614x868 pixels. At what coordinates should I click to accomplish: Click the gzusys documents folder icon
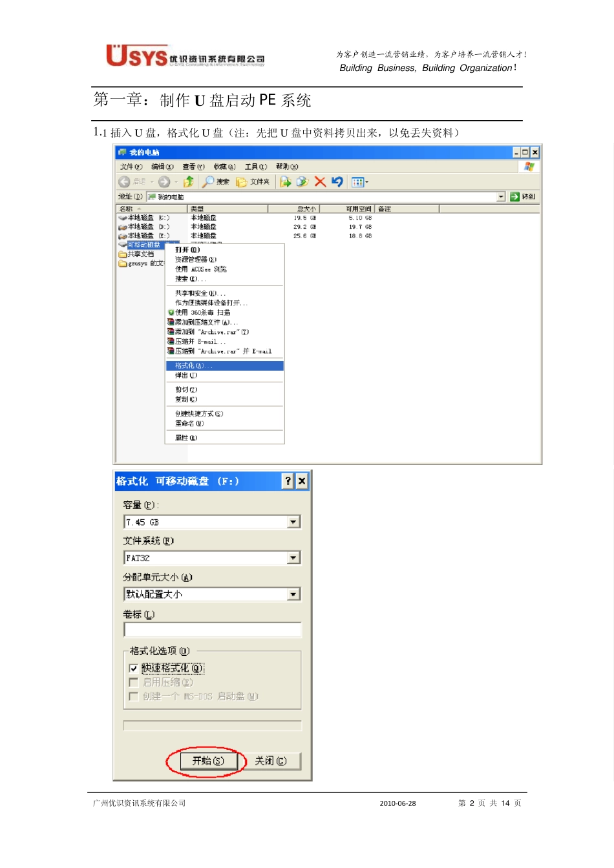(123, 263)
